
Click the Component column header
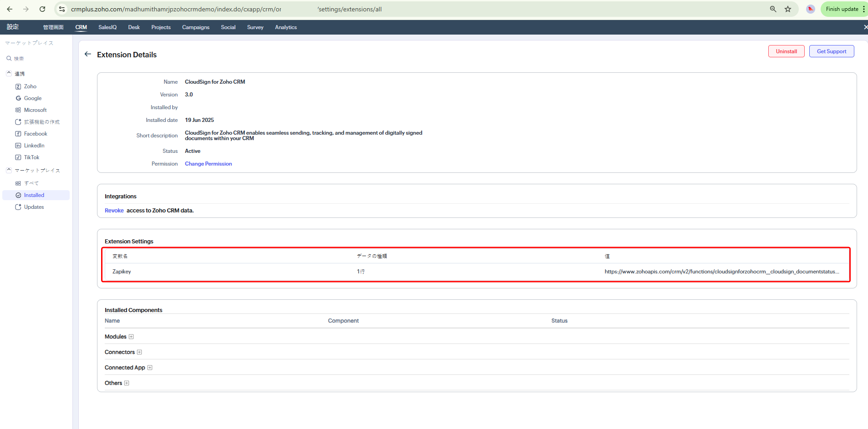coord(343,321)
